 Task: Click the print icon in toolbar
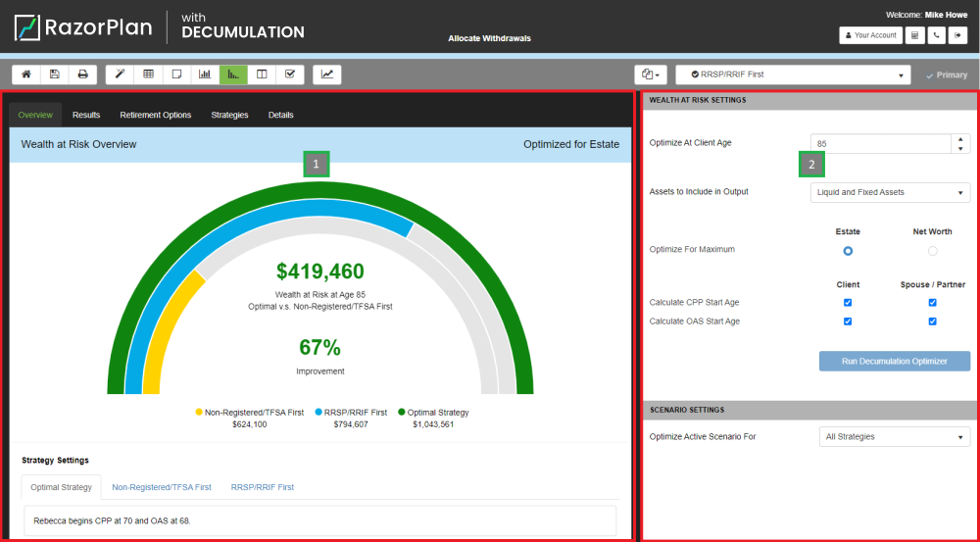coord(82,74)
